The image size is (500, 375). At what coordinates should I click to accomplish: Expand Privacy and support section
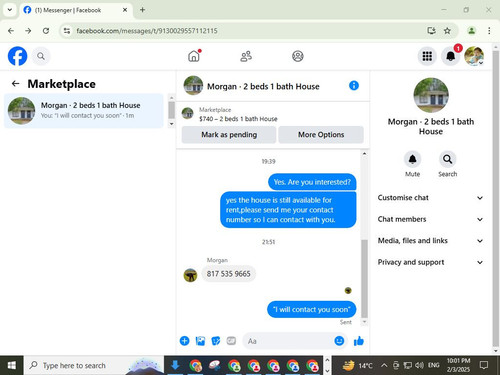point(430,262)
